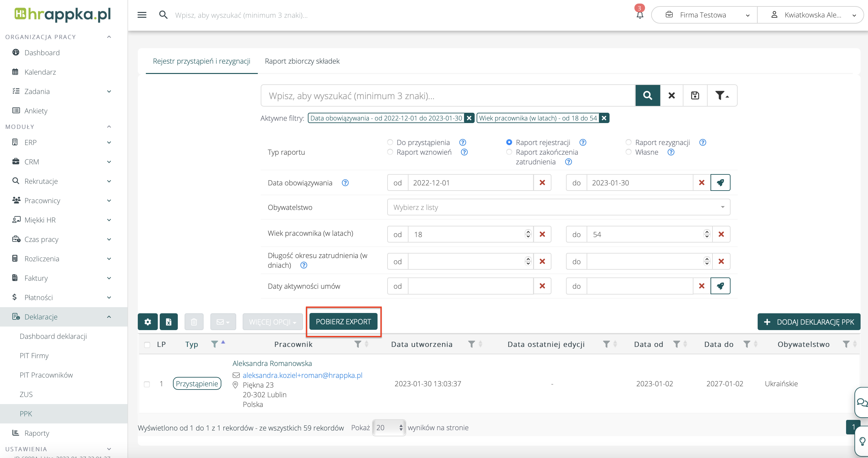
Task: Open the Obywatelstwo dropdown list
Action: (558, 207)
